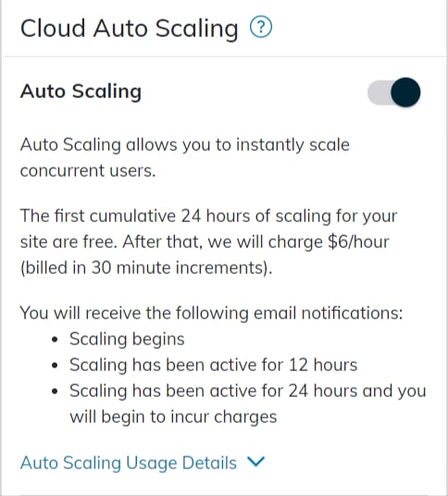The image size is (448, 496).
Task: Click the 'will begin to incur charges' text
Action: 173,417
